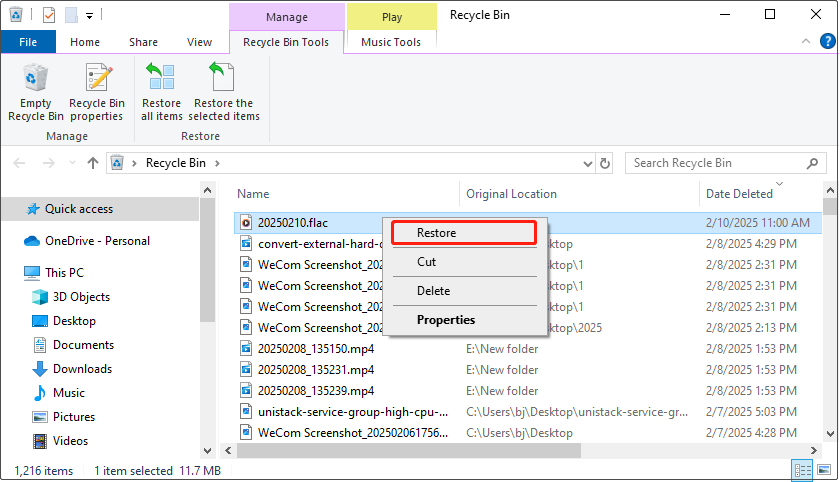
Task: Switch to large icons view layout
Action: [x=824, y=471]
